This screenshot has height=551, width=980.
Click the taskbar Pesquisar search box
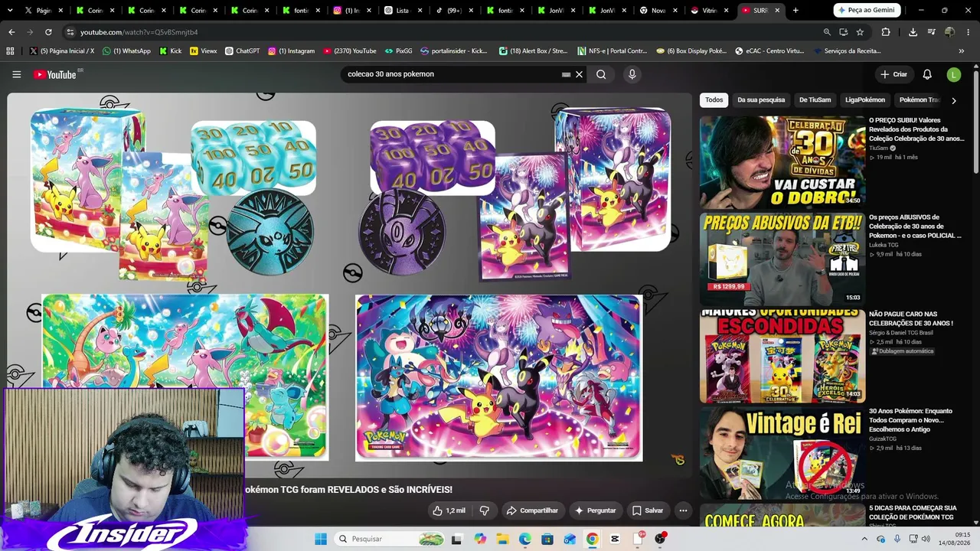pyautogui.click(x=390, y=539)
